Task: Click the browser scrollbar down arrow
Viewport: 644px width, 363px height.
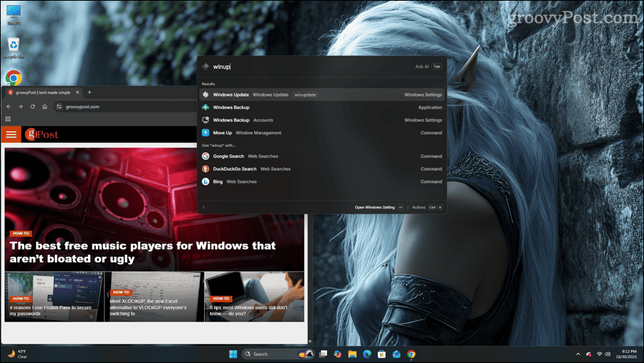Action: (x=310, y=341)
